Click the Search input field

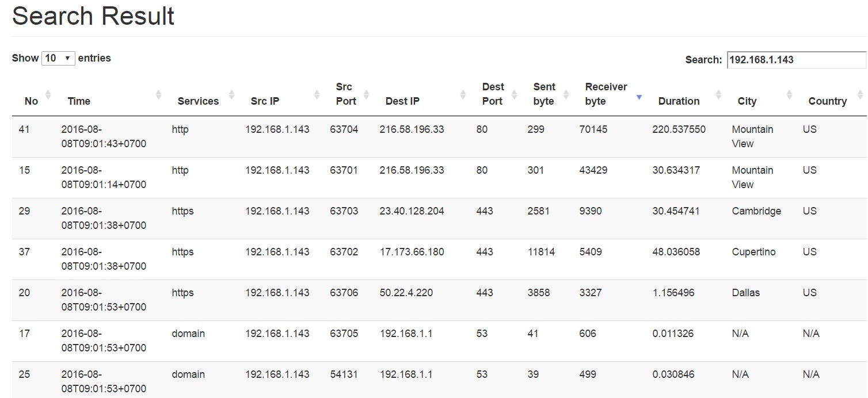pyautogui.click(x=796, y=60)
